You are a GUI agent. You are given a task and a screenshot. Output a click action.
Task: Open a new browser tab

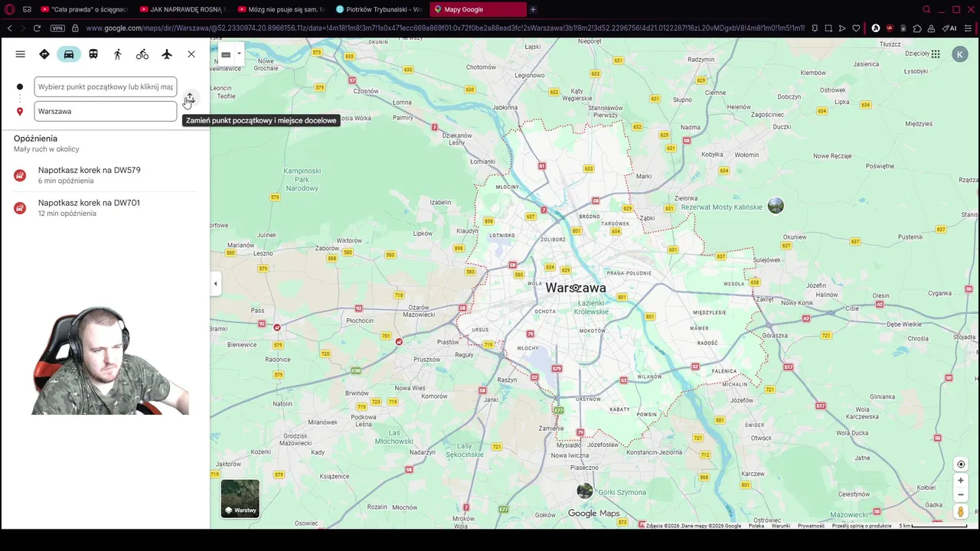533,9
